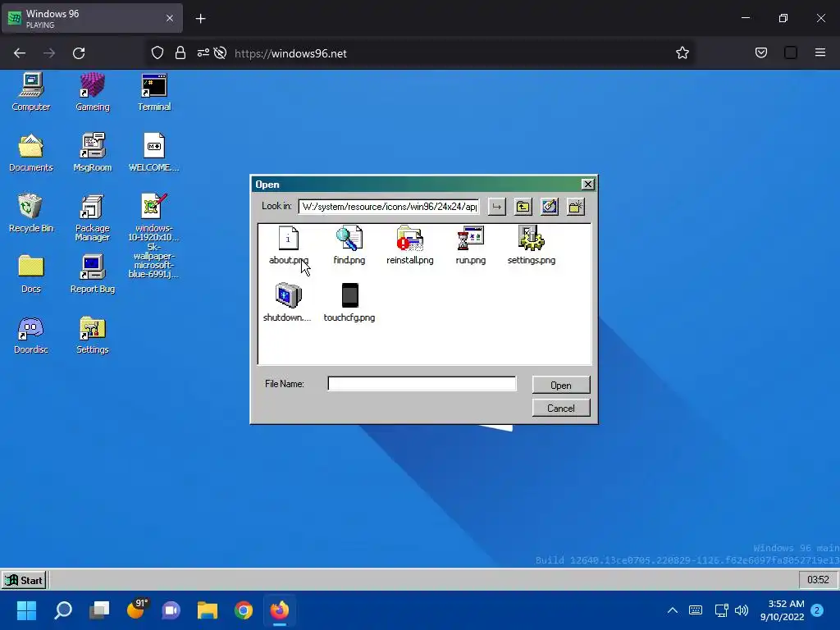This screenshot has width=840, height=630.
Task: Select the about.png file icon
Action: click(x=289, y=239)
